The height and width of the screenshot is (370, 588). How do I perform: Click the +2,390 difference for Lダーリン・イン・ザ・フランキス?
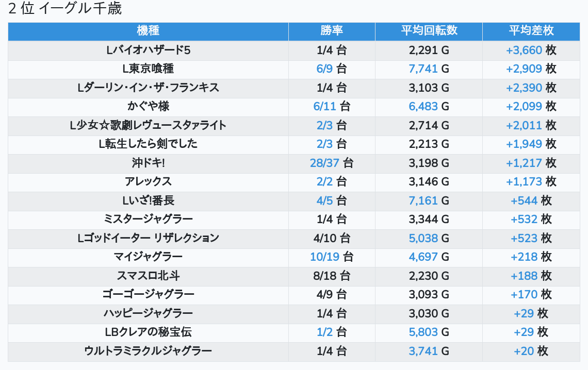pos(524,88)
